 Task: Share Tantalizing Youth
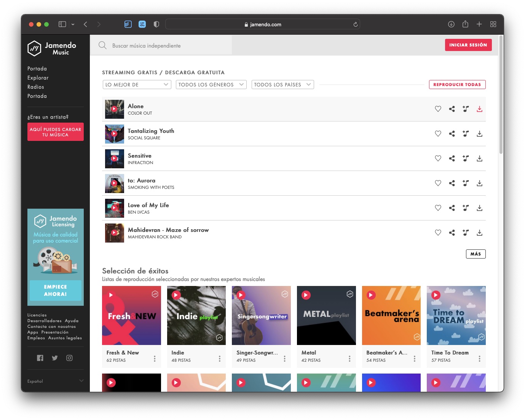click(452, 134)
